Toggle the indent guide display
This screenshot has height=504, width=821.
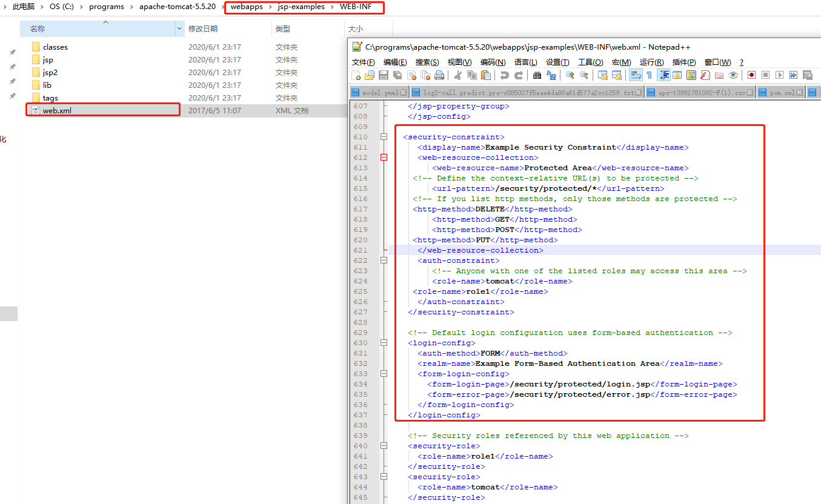pyautogui.click(x=663, y=75)
